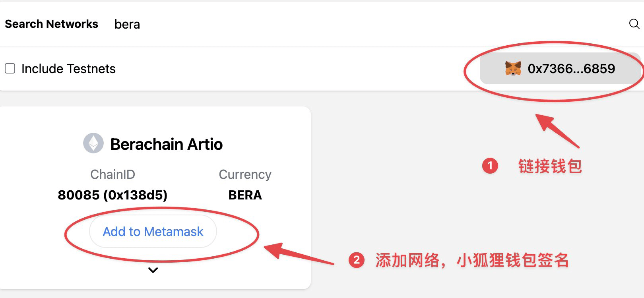Click the Search Networks label
Viewport: 644px width, 298px height.
[51, 24]
